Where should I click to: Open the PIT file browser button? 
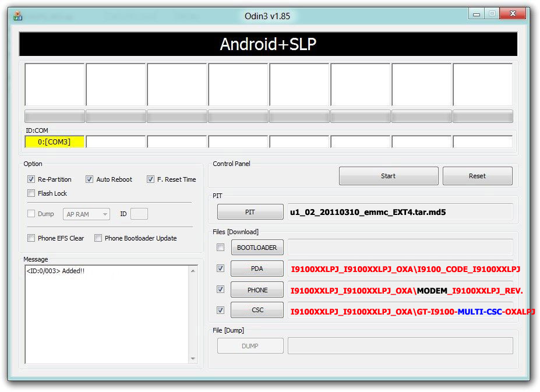click(x=250, y=212)
